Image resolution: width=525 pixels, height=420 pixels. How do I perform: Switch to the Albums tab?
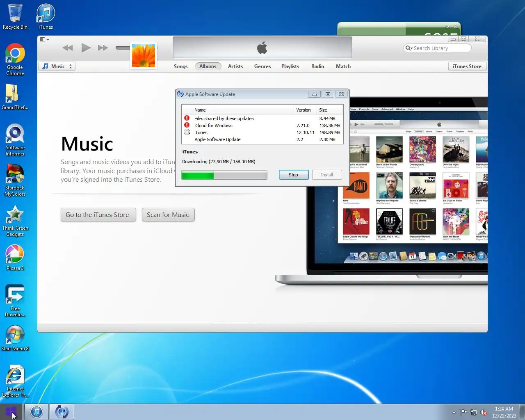[208, 66]
